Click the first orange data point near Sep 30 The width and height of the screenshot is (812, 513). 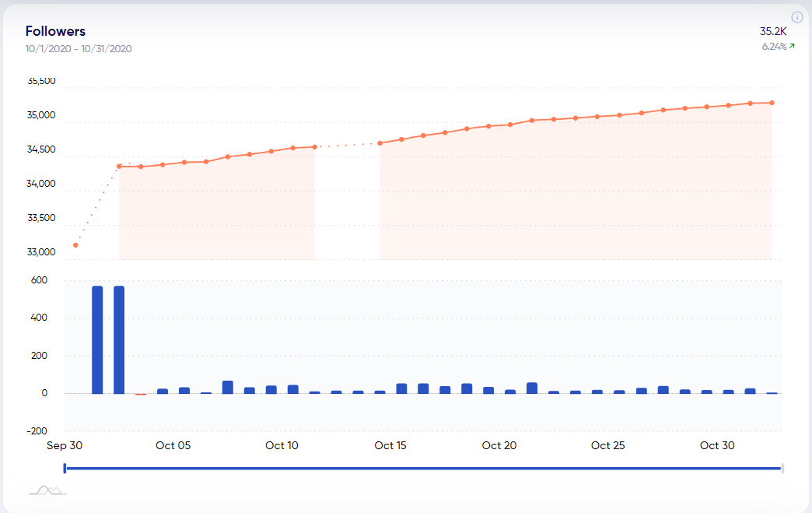(75, 244)
